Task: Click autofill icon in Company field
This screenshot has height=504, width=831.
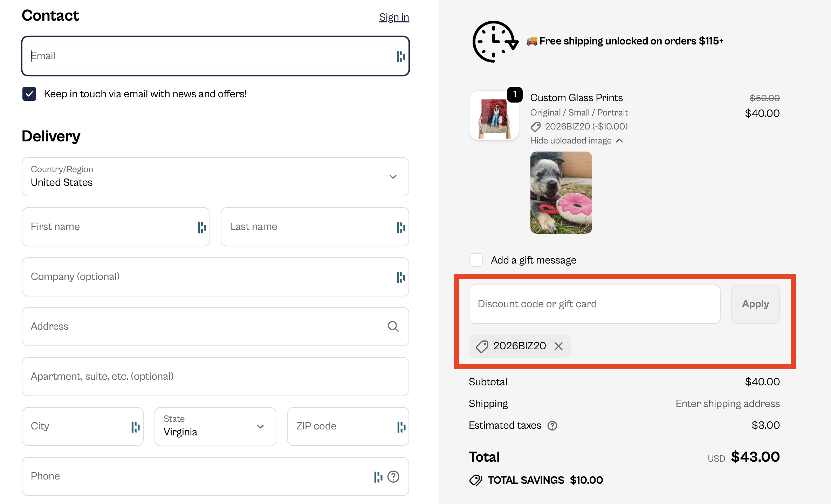Action: click(x=400, y=277)
